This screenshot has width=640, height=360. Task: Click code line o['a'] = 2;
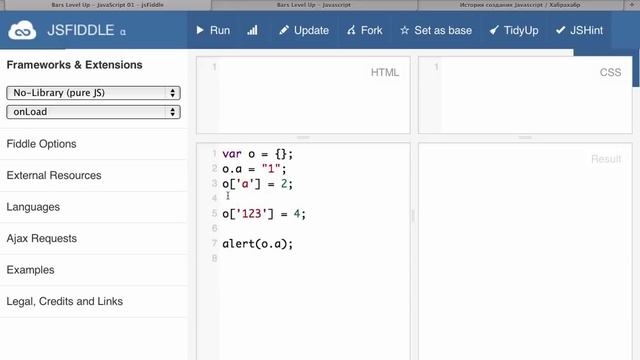click(x=258, y=184)
